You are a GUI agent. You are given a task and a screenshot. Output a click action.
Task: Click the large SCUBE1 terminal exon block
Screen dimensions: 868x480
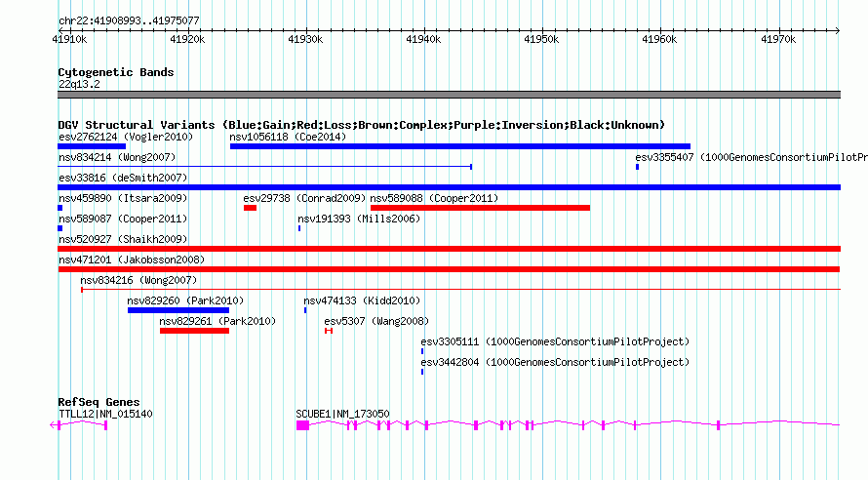(302, 425)
